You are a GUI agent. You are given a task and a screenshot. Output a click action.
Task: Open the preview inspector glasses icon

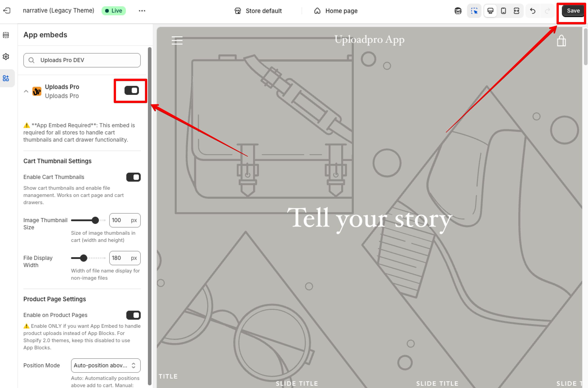pos(458,11)
